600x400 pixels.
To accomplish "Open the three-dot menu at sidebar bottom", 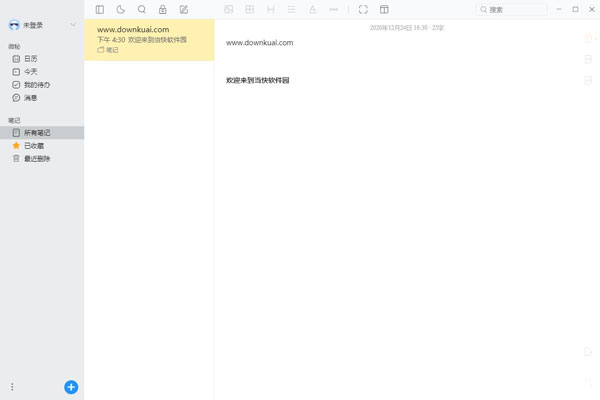I will pos(12,387).
